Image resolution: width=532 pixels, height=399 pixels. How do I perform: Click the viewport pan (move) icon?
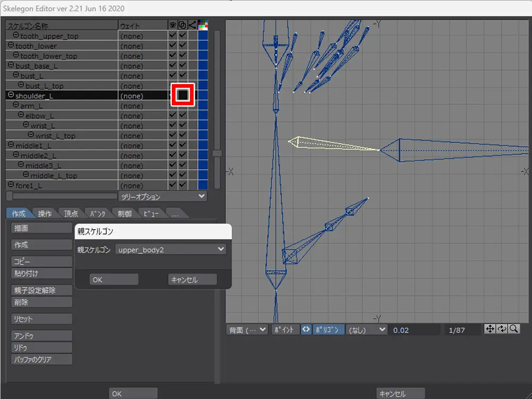click(490, 329)
